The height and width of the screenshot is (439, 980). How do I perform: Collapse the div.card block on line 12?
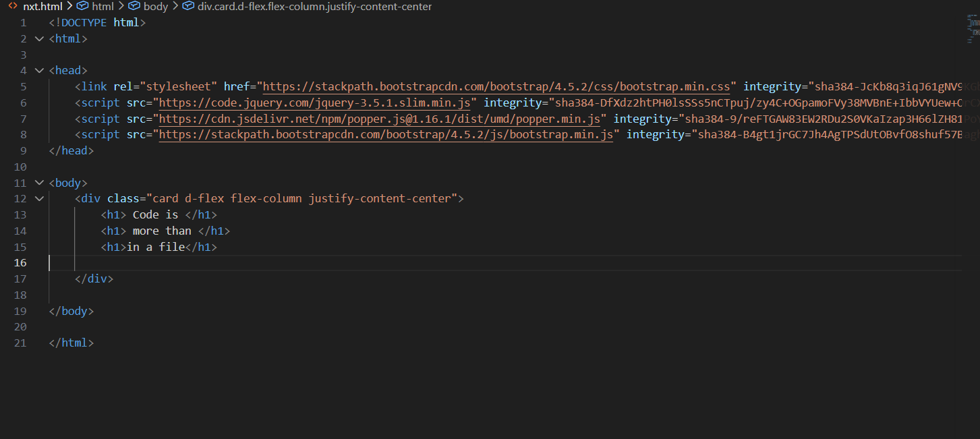(38, 198)
